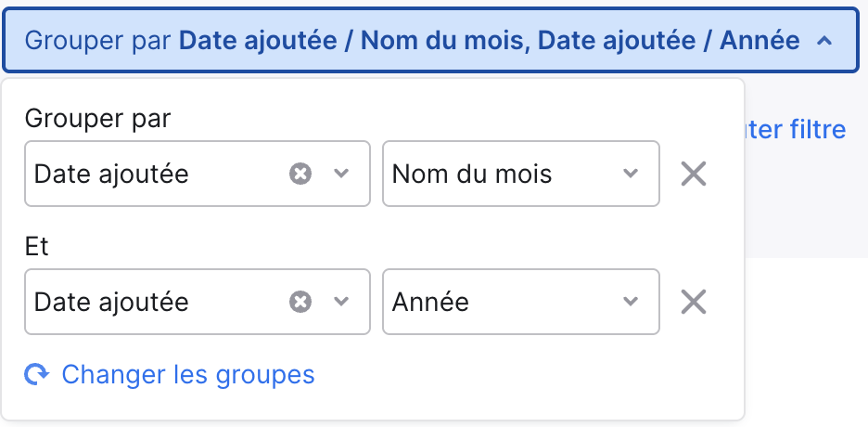Screen dimensions: 868x427
Task: Click the chevron in the Année box
Action: pos(631,302)
